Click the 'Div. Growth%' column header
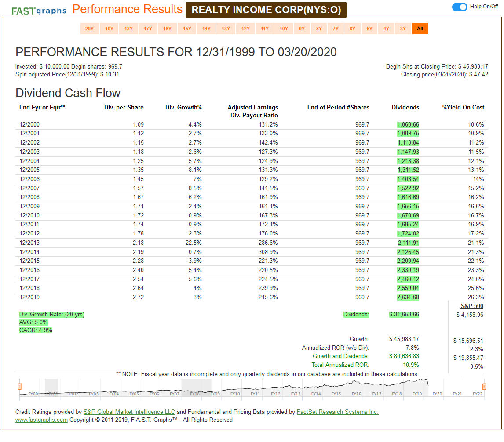Screen dimensions: 504x442 183,107
